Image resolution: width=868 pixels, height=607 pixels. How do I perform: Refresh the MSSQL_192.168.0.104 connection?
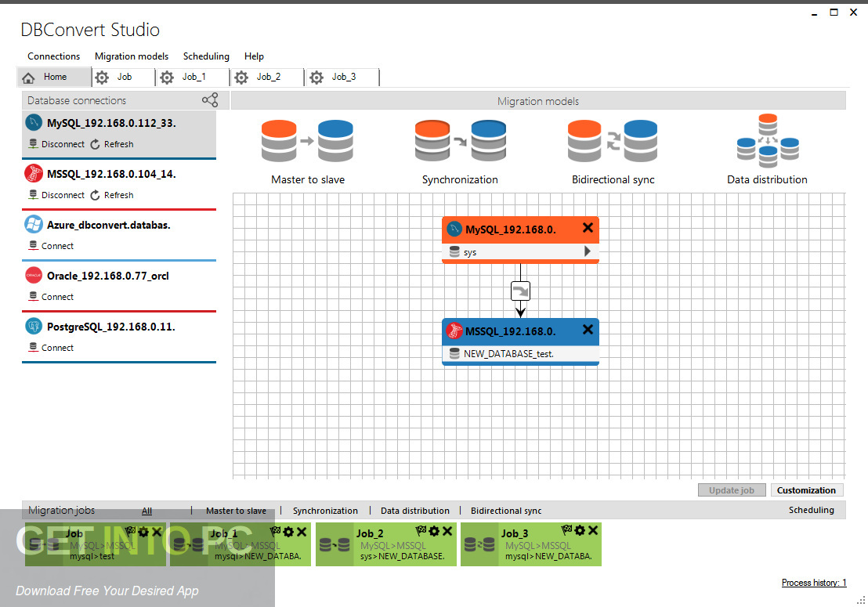[112, 195]
